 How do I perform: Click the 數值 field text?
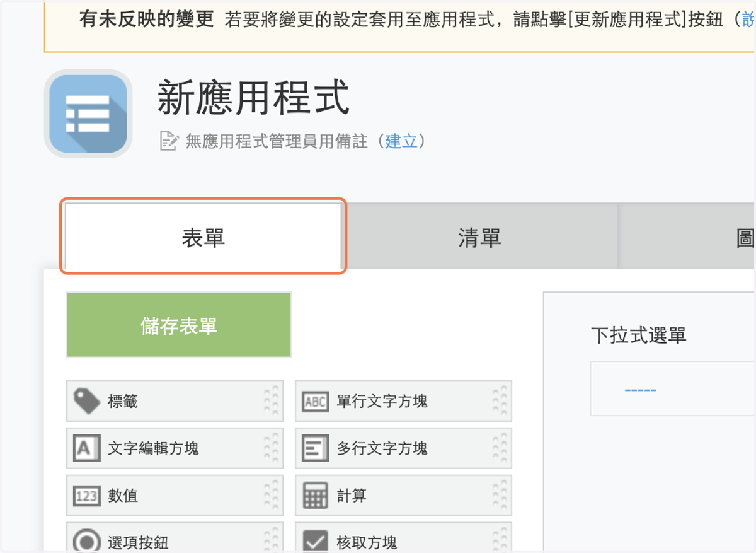coord(123,496)
